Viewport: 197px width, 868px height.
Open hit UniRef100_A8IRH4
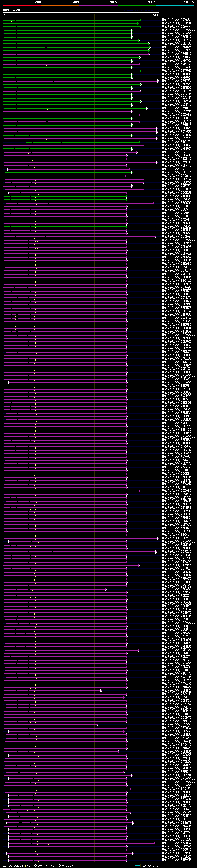pyautogui.click(x=177, y=23)
